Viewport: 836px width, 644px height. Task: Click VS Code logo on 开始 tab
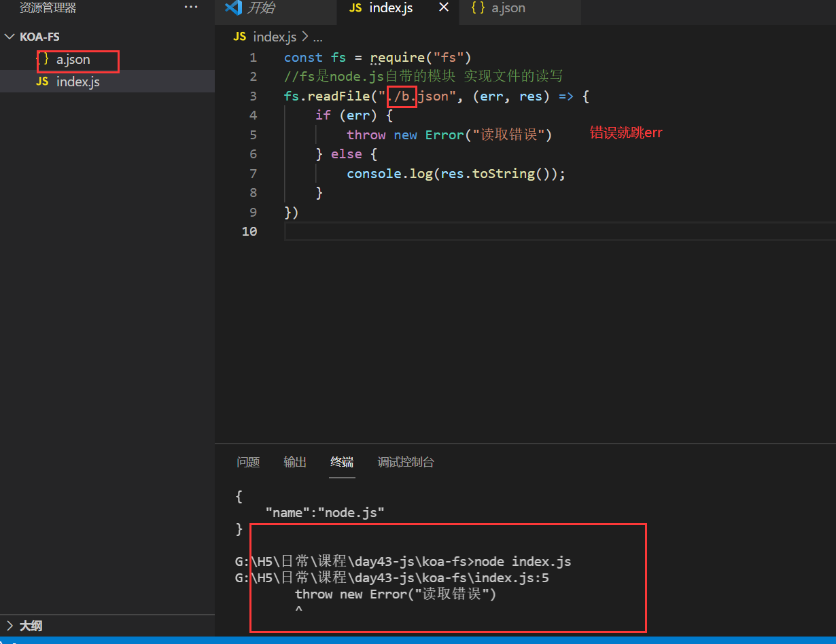pyautogui.click(x=233, y=8)
